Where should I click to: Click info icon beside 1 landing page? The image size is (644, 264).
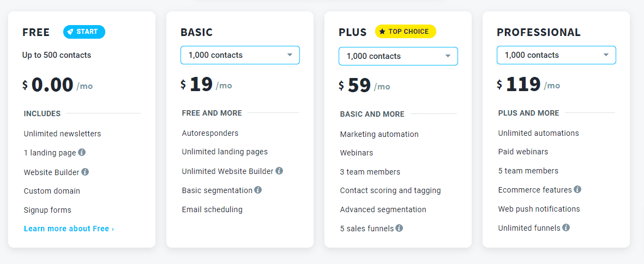point(82,152)
